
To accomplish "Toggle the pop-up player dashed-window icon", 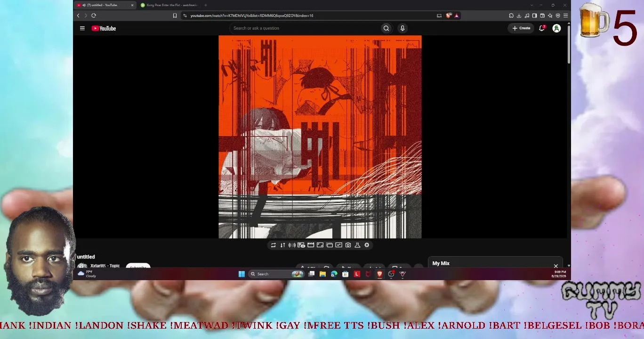I will click(330, 245).
